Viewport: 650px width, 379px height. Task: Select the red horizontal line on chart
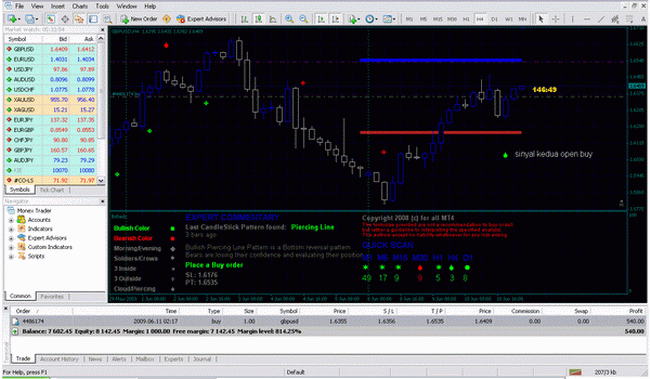pyautogui.click(x=441, y=133)
